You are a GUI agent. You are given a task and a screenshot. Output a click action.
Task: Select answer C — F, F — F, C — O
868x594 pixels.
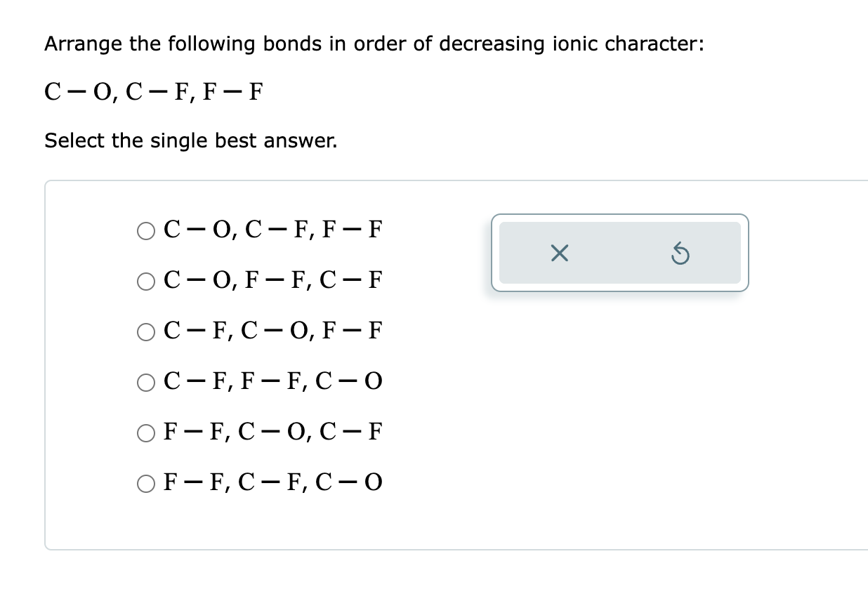[147, 381]
